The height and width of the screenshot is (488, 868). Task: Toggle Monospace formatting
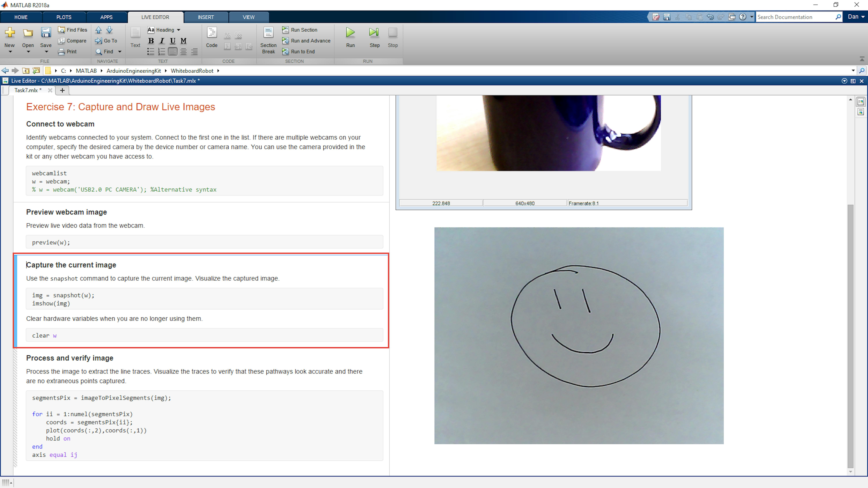[x=183, y=41]
